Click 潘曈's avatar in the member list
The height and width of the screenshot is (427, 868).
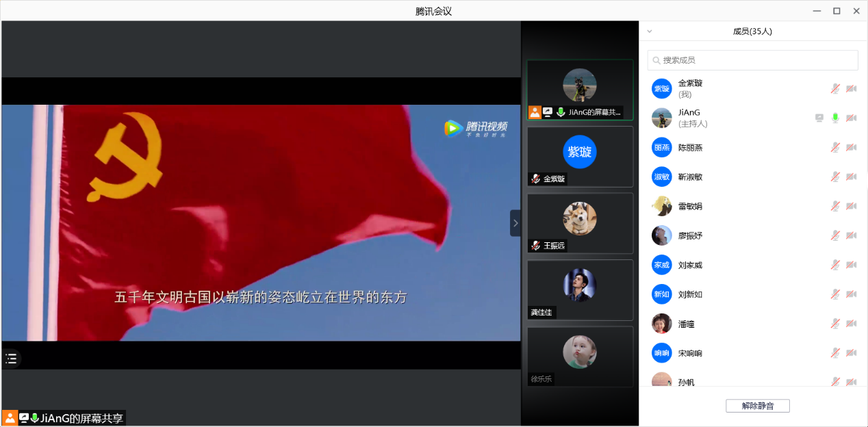(x=662, y=324)
